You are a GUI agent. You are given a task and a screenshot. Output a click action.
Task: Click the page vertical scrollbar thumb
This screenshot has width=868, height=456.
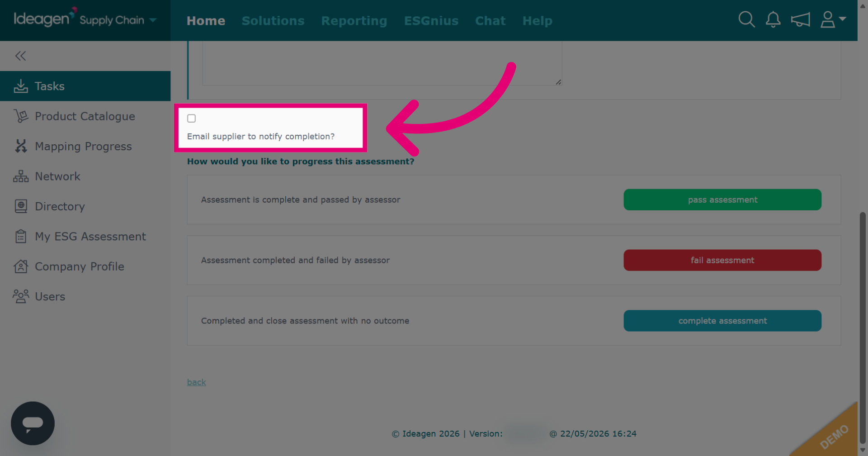click(x=863, y=328)
